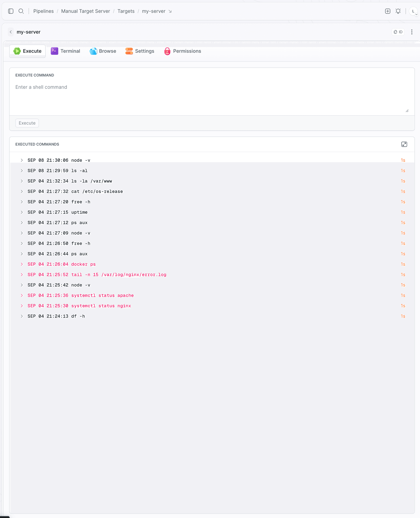Grab the textarea resize handle
The width and height of the screenshot is (420, 518).
click(407, 111)
